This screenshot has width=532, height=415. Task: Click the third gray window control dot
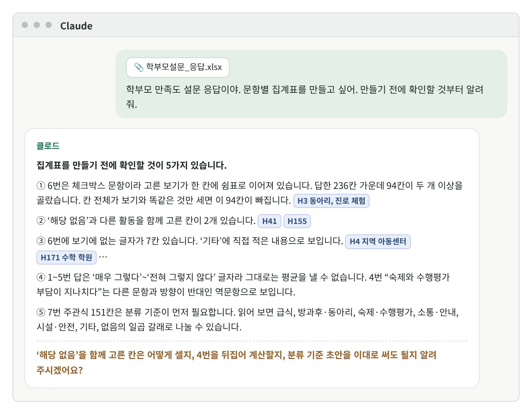point(49,25)
